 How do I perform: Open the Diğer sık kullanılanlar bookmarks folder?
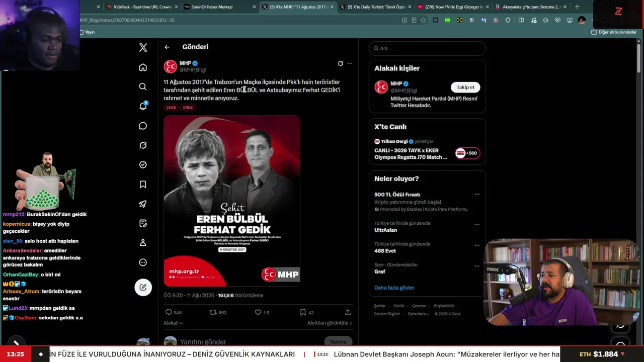pos(614,32)
